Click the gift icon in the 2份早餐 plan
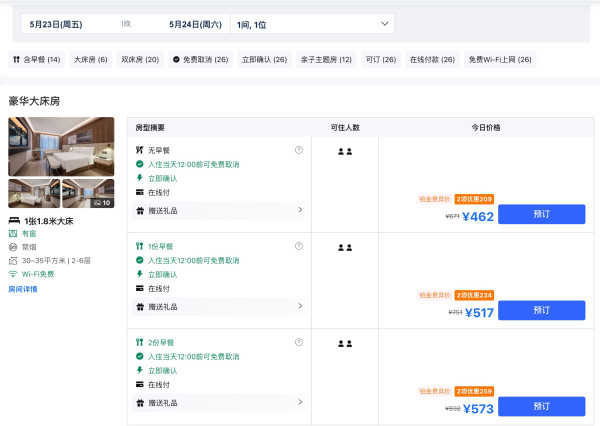This screenshot has height=426, width=600. [x=140, y=403]
